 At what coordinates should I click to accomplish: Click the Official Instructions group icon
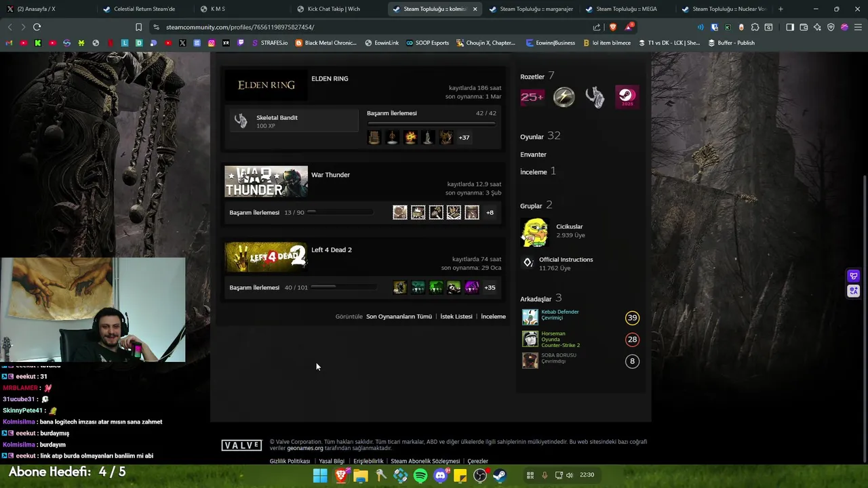[x=528, y=262]
